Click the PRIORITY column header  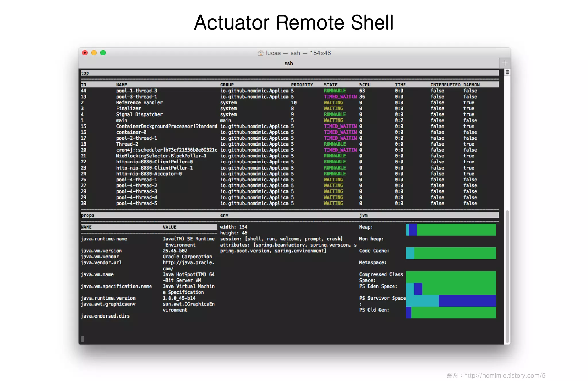[302, 85]
